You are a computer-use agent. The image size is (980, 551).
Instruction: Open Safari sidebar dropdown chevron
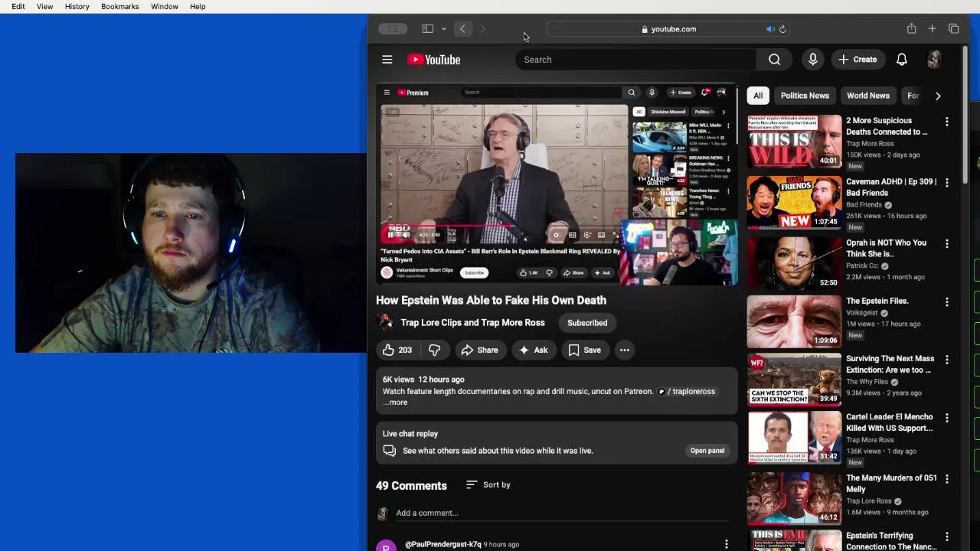444,29
